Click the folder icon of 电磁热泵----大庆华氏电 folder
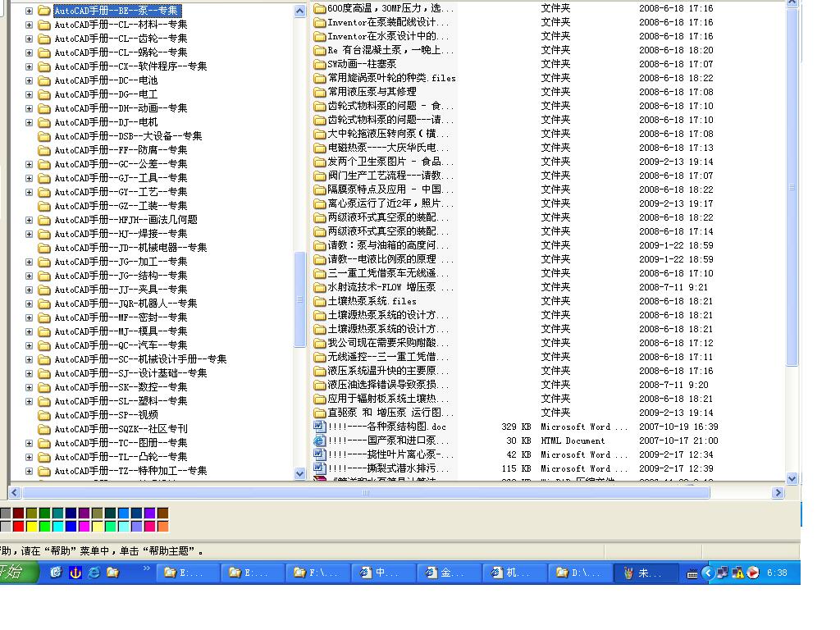The height and width of the screenshot is (630, 840). pos(320,148)
